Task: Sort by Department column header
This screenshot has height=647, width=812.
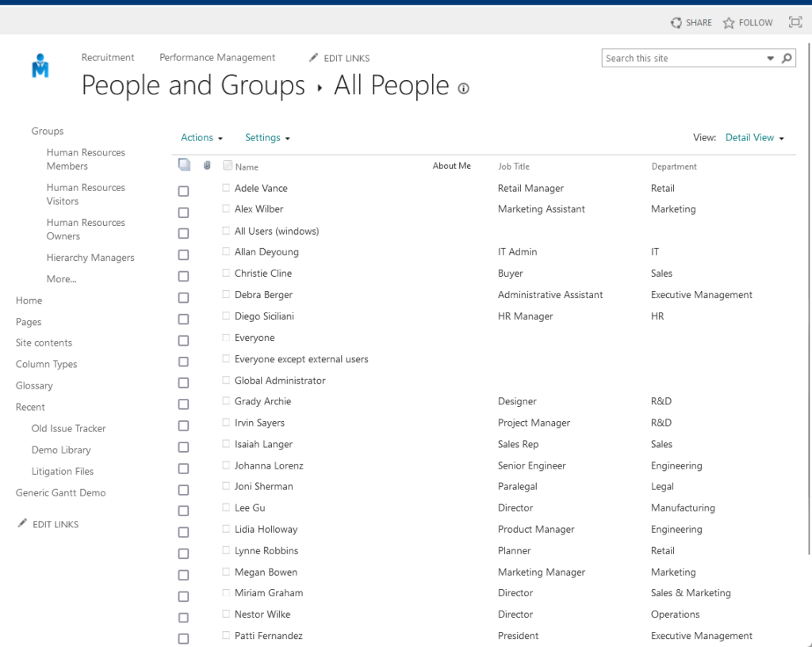Action: pos(674,167)
